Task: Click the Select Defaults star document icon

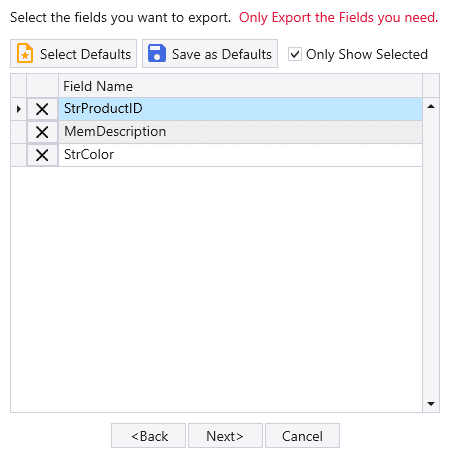Action: (25, 53)
